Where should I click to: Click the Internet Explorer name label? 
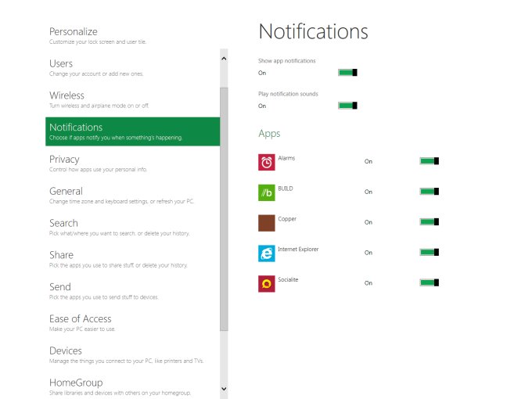click(298, 249)
